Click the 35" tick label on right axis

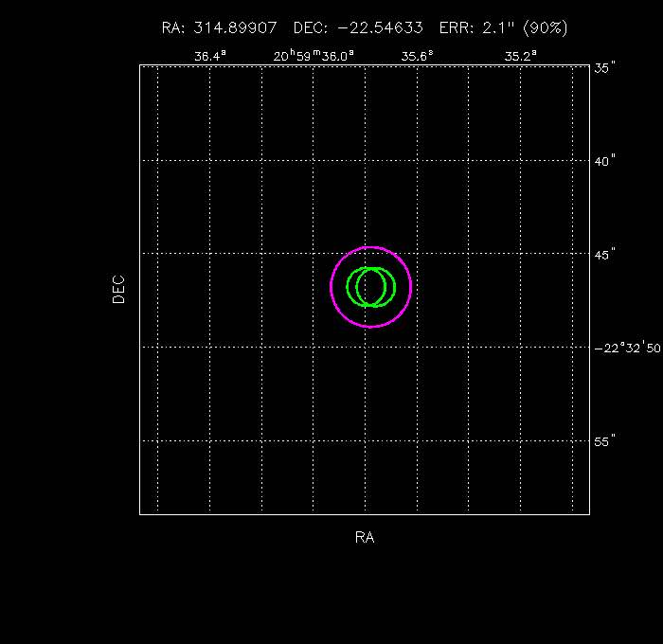[605, 68]
